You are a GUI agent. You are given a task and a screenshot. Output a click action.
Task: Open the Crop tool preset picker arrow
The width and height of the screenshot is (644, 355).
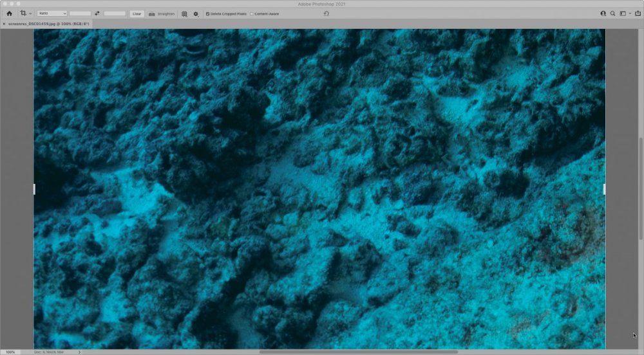coord(30,14)
